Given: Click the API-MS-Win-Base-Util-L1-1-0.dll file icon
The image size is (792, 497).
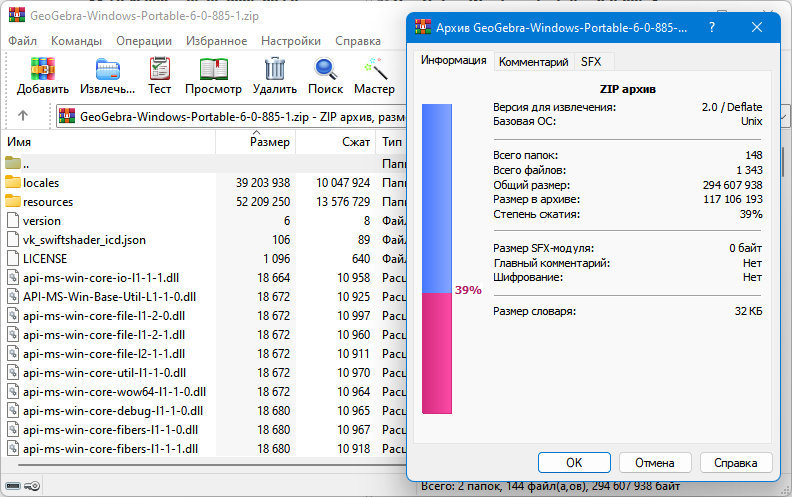Looking at the screenshot, I should pyautogui.click(x=13, y=296).
